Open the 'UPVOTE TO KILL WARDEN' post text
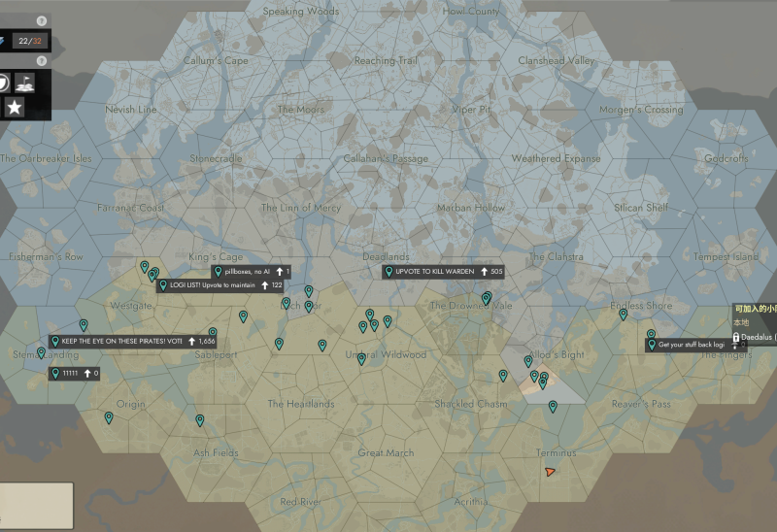This screenshot has height=532, width=777. [x=434, y=272]
